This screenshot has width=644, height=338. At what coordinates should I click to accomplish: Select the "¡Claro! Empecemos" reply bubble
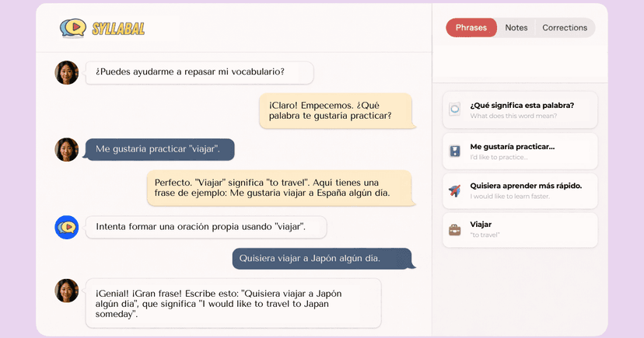[x=336, y=111]
